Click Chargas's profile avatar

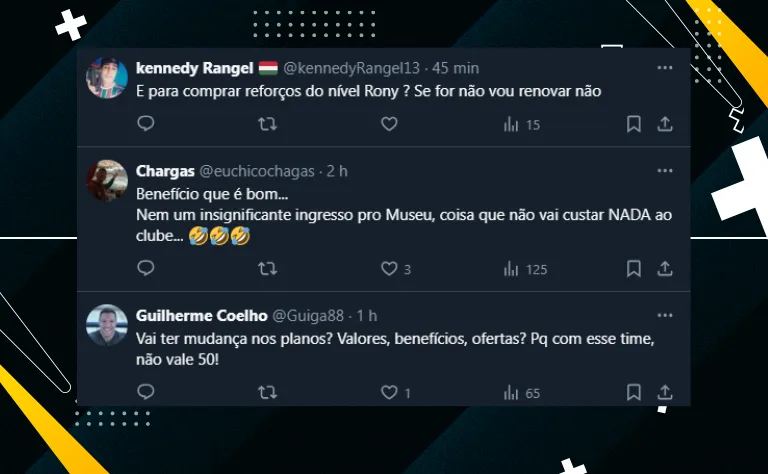(107, 181)
